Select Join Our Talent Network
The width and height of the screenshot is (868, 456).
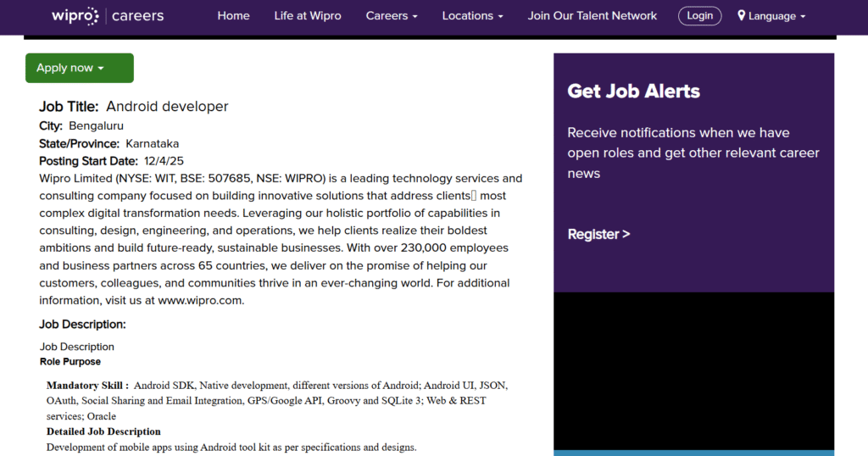click(592, 16)
